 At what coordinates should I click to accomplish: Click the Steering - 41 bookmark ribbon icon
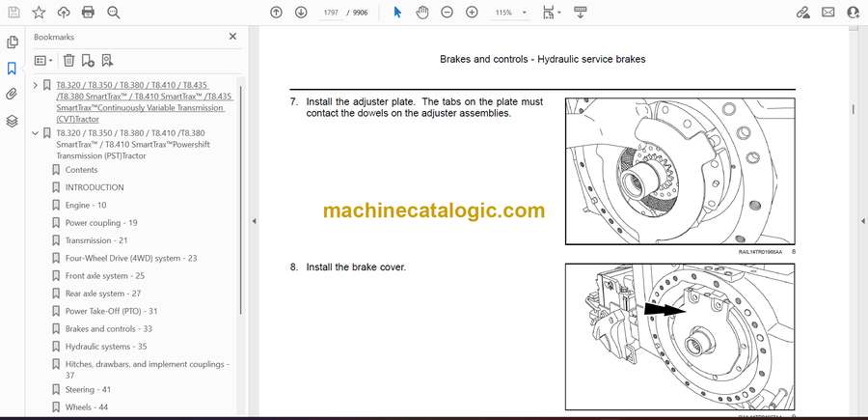click(56, 389)
